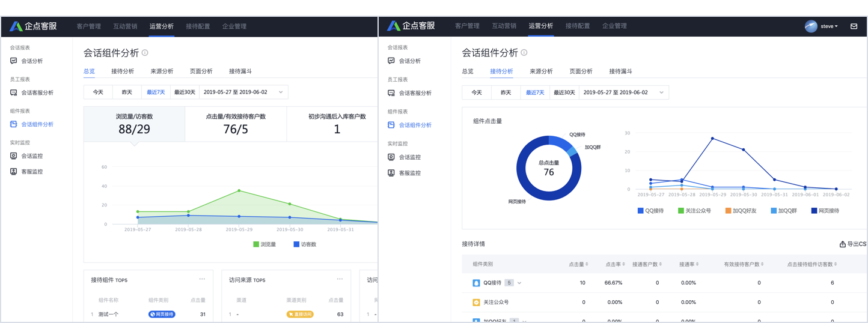Open the more menu on 访问来源 TOP5 card
The height and width of the screenshot is (323, 868).
coord(340,279)
